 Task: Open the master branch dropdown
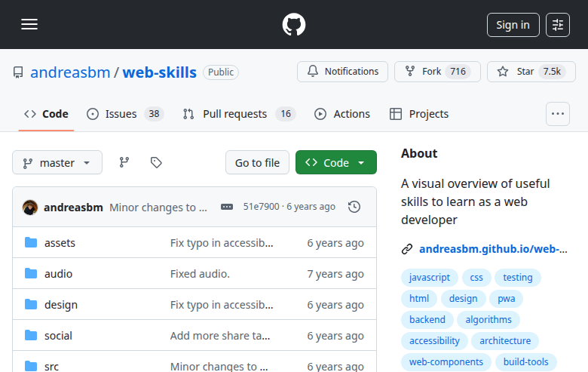coord(57,162)
